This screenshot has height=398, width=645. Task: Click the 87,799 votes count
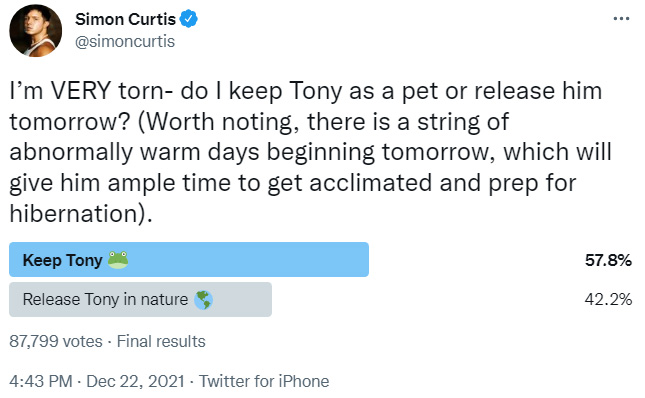coord(56,341)
